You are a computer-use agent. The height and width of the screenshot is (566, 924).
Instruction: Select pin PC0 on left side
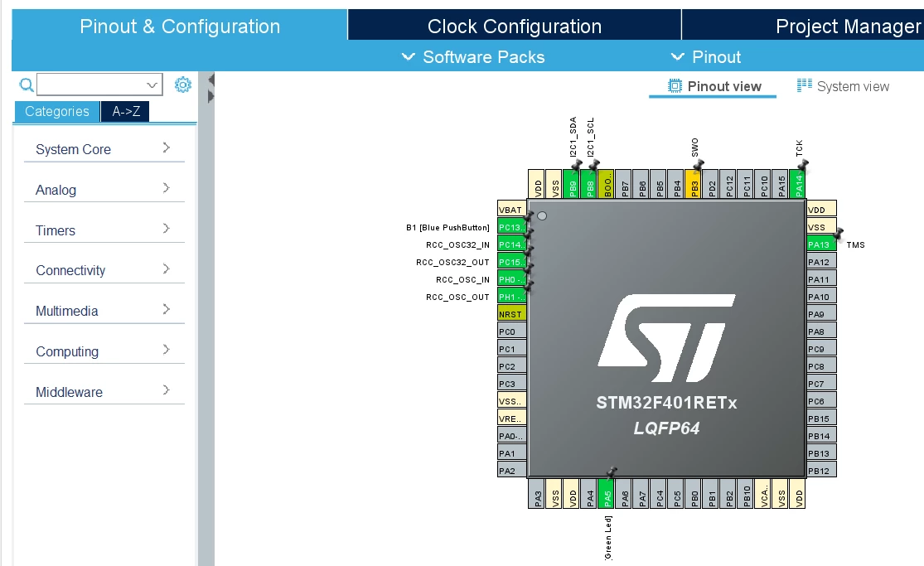511,331
